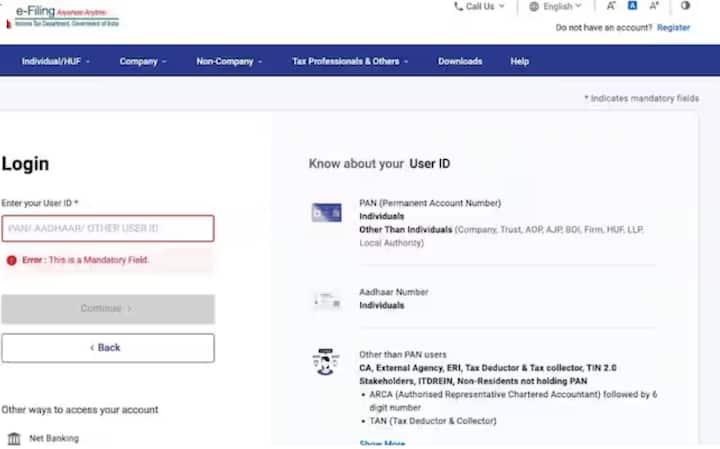720x449 pixels.
Task: Click the Register link
Action: point(673,28)
